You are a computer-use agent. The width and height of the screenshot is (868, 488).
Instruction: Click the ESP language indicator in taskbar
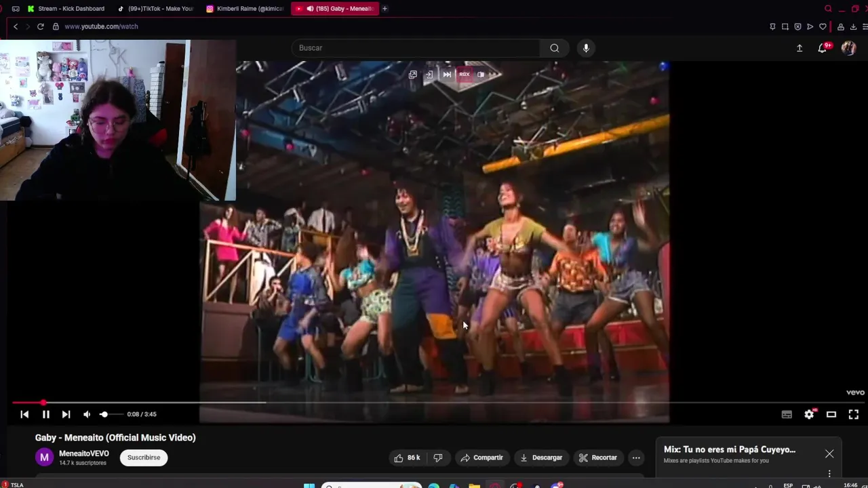[x=789, y=485]
